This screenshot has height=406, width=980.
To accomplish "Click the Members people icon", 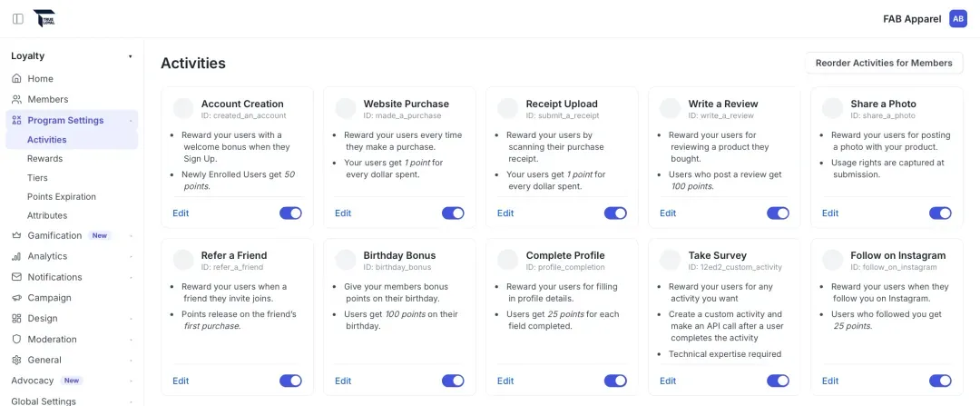I will [x=17, y=100].
